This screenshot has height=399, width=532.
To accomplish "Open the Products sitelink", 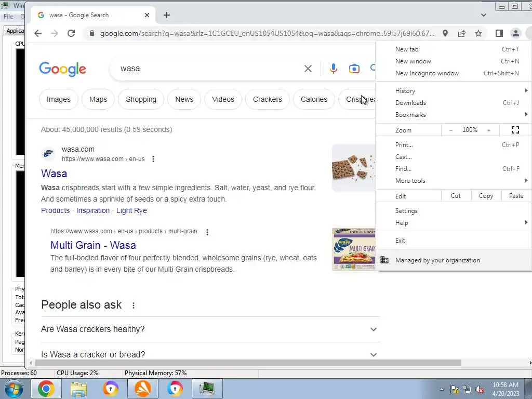I will 55,210.
